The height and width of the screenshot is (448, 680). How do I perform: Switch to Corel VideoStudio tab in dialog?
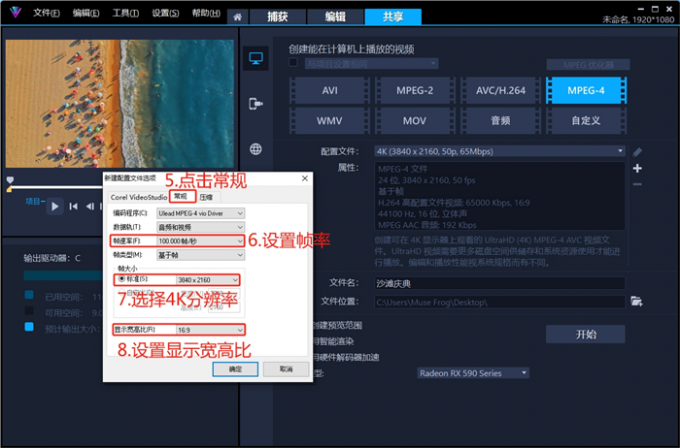coord(138,197)
